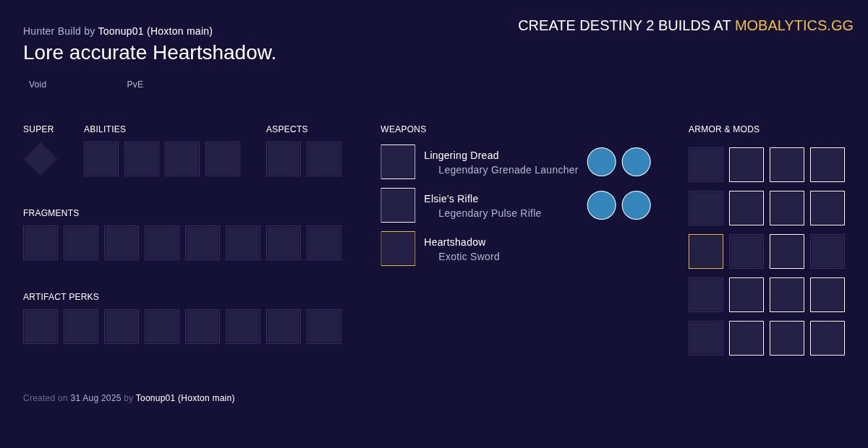Viewport: 868px width, 448px height.
Task: Select the diamond-shaped Super slot
Action: 40,159
